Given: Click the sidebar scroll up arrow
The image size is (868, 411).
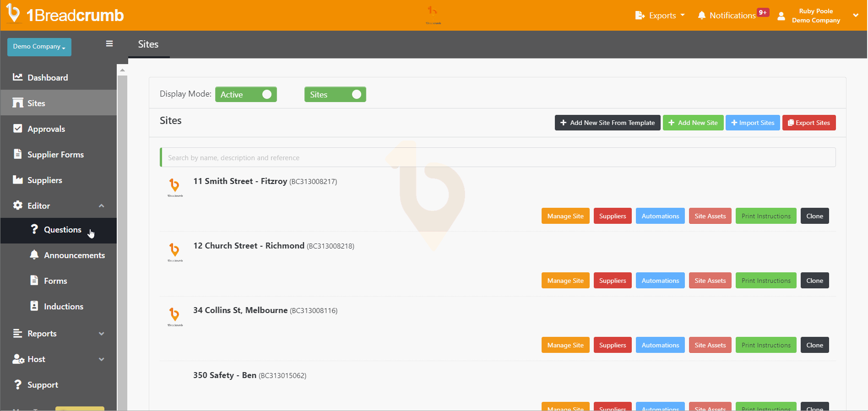Looking at the screenshot, I should [x=122, y=70].
